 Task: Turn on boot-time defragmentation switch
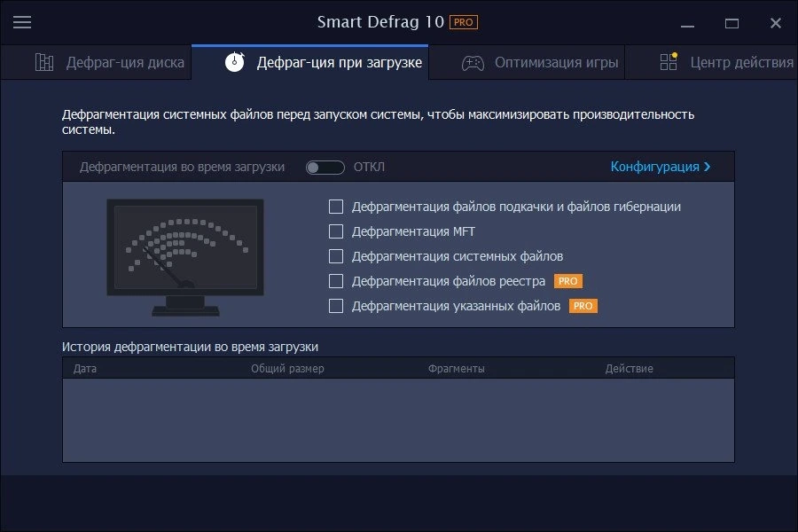tap(325, 167)
